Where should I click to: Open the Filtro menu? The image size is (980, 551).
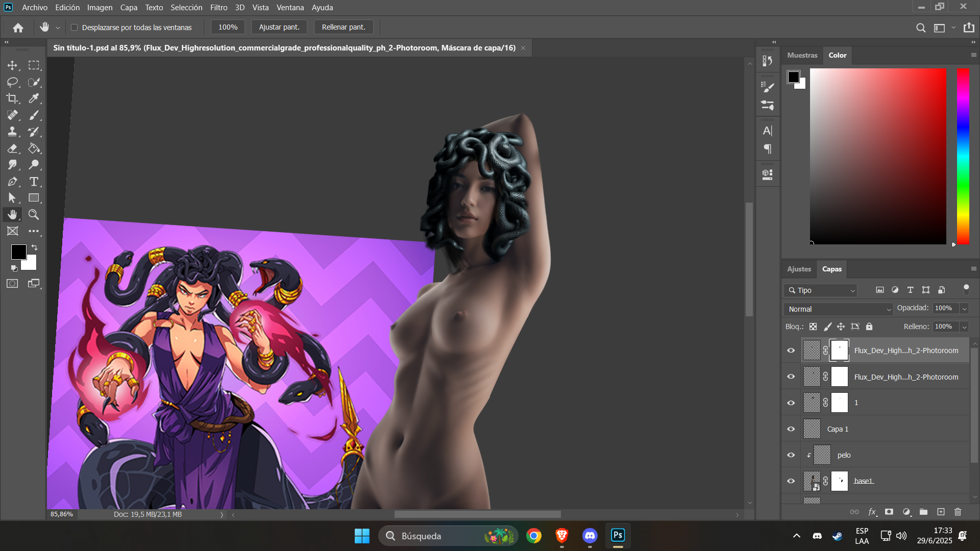218,8
